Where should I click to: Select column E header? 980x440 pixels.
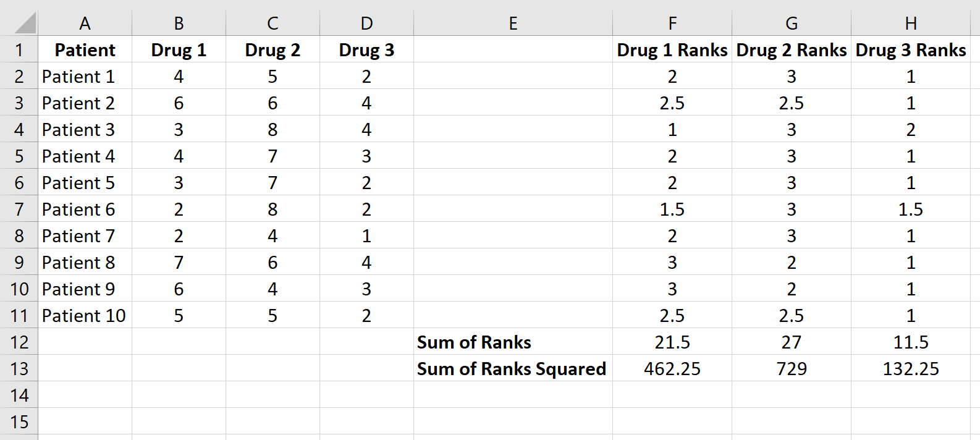pyautogui.click(x=513, y=23)
